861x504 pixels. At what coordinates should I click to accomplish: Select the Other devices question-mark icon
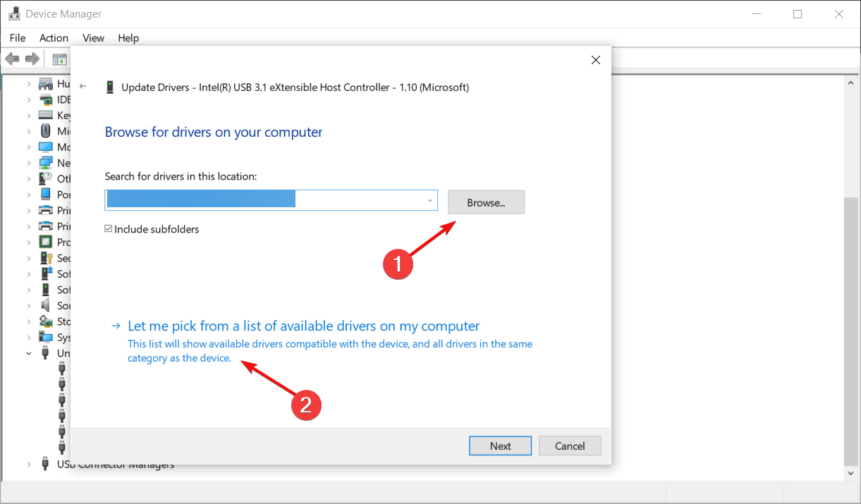(46, 178)
